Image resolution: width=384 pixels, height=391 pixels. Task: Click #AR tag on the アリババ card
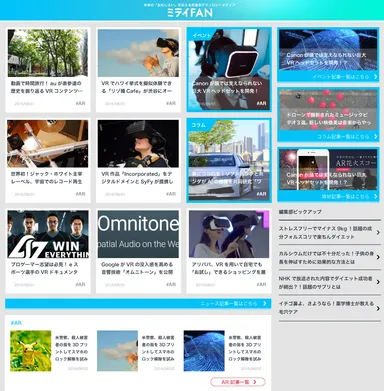tap(262, 284)
